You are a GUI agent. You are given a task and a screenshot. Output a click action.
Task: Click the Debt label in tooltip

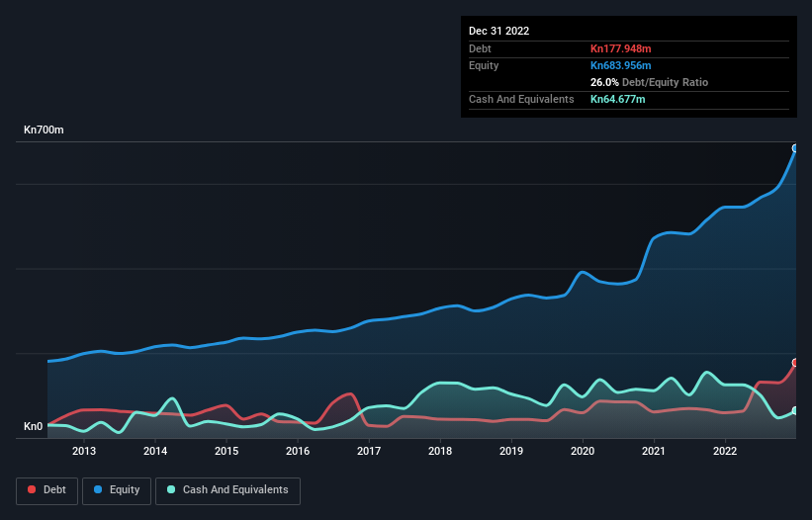click(480, 48)
